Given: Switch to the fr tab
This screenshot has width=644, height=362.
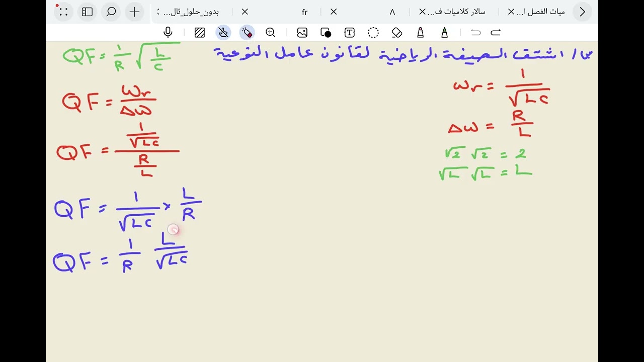Looking at the screenshot, I should point(305,12).
